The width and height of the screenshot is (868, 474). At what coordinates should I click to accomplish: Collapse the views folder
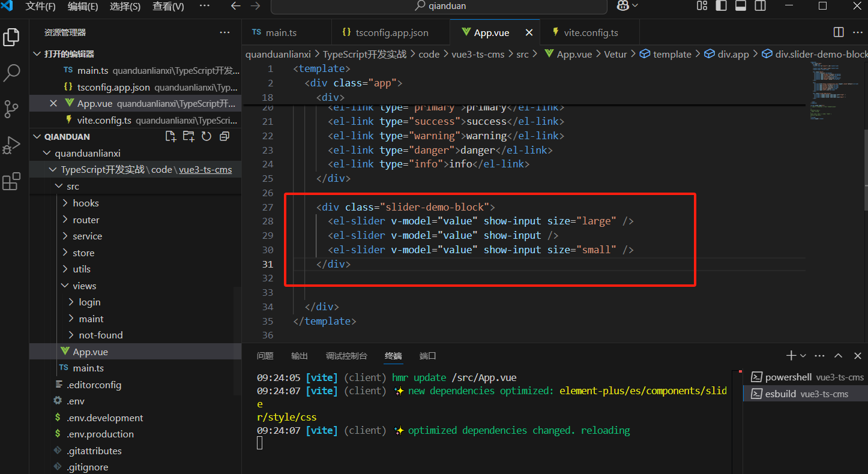tap(65, 286)
